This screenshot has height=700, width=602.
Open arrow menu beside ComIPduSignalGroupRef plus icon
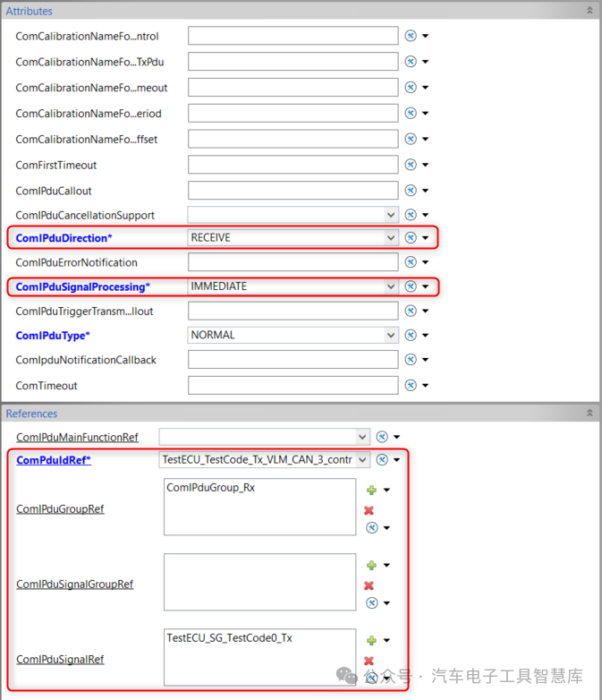387,565
